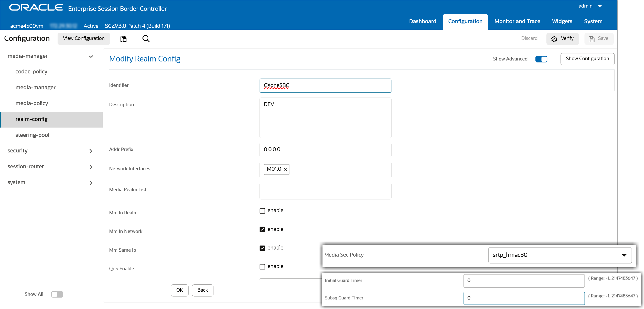This screenshot has height=309, width=644.
Task: Click the Media Realm List field
Action: [325, 191]
